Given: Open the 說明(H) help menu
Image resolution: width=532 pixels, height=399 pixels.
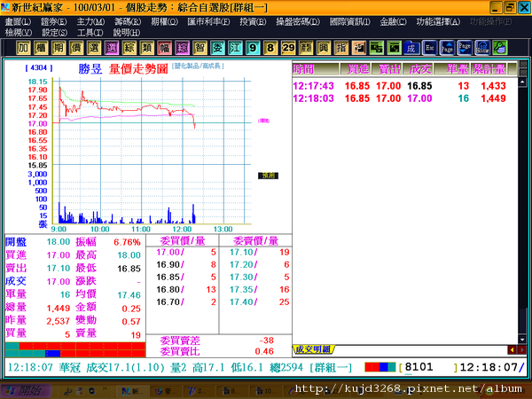Looking at the screenshot, I should 126,33.
